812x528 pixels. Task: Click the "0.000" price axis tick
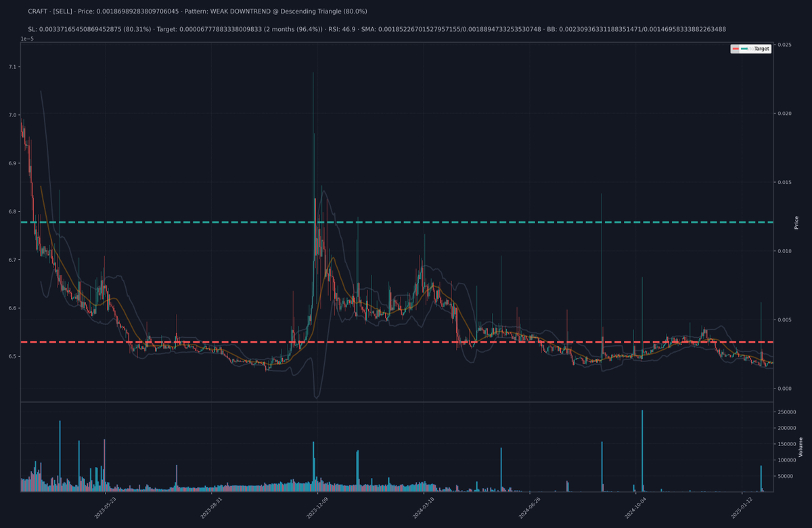(784, 389)
